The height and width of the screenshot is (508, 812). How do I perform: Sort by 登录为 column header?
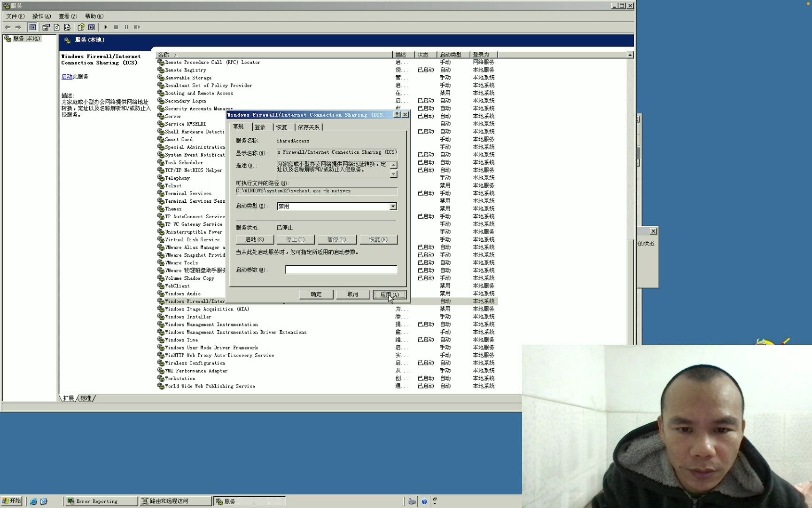(x=484, y=55)
